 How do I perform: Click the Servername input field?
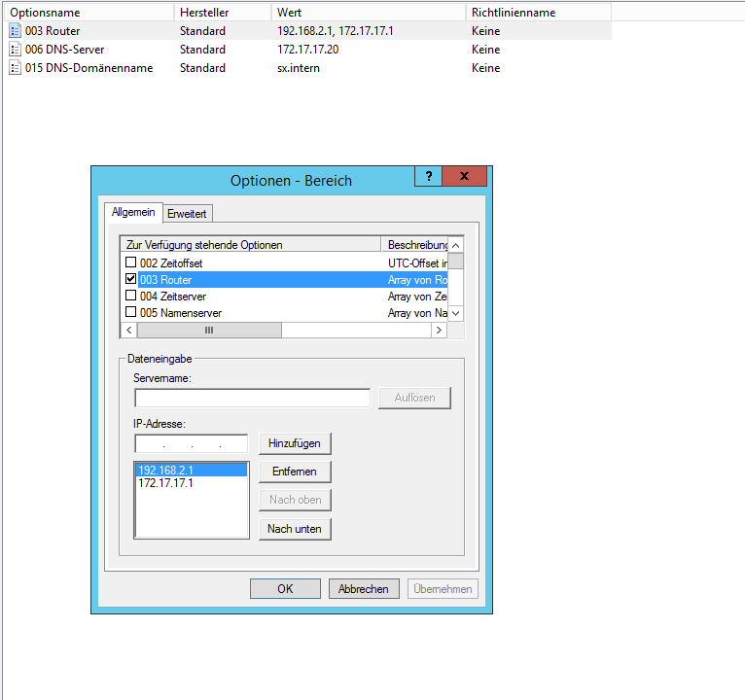(252, 398)
